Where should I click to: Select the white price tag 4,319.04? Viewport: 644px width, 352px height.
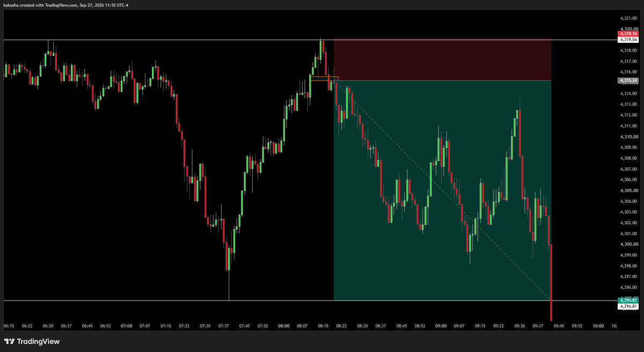coord(628,39)
